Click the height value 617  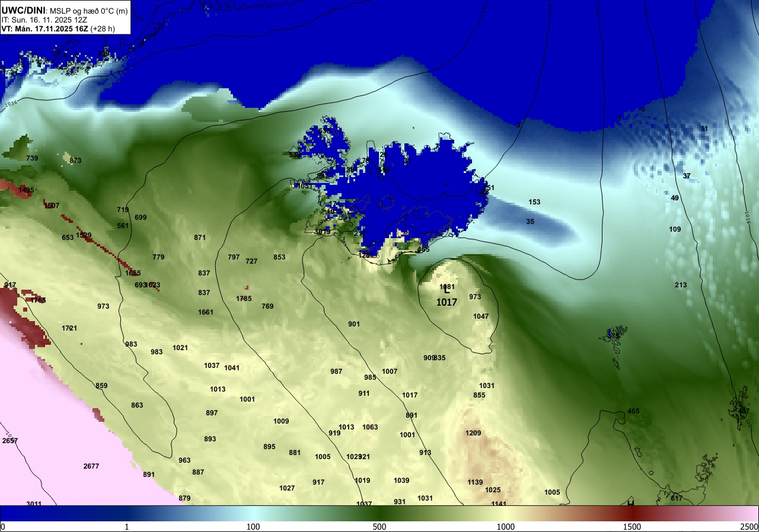coord(677,498)
